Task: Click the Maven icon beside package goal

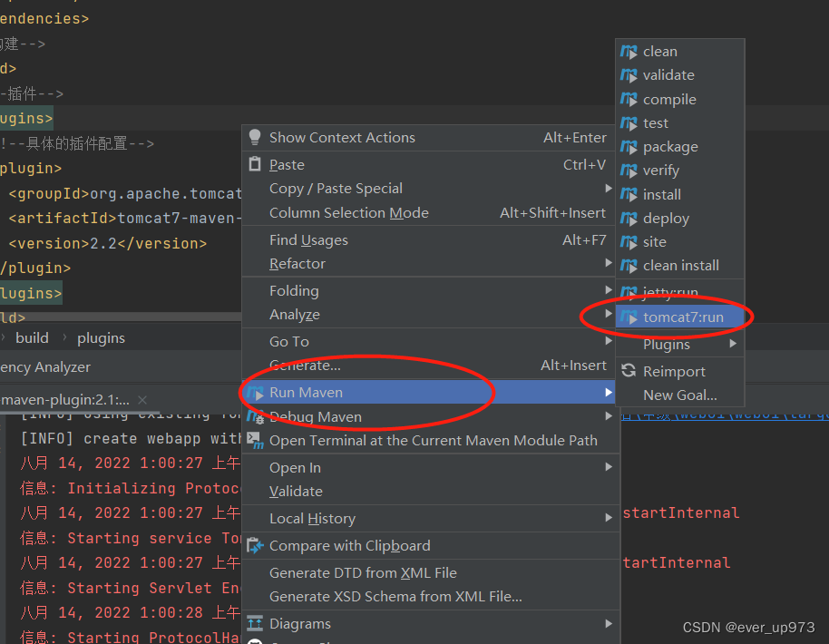Action: click(629, 147)
